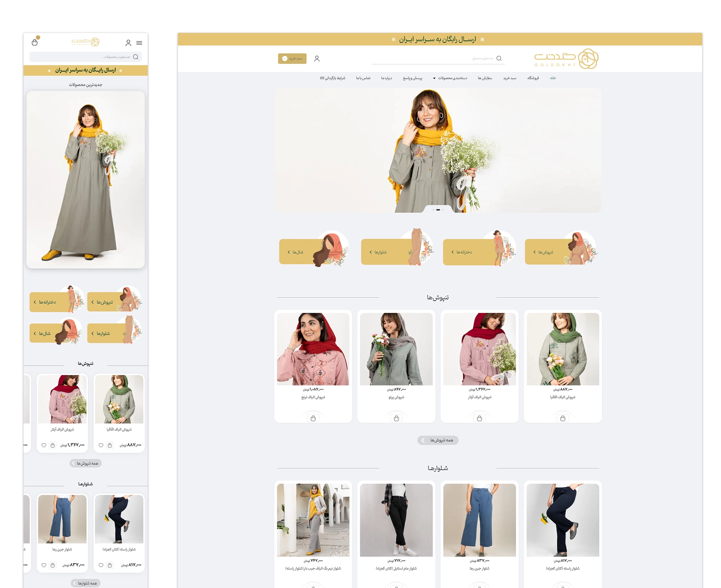721x588 pixels.
Task: Open the hamburger menu on the mobile view
Action: 139,43
